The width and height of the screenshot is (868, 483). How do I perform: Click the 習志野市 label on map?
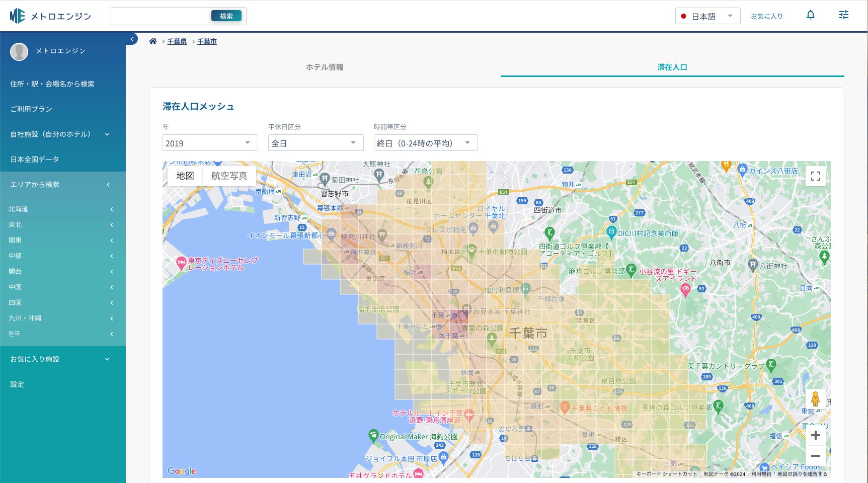[x=335, y=194]
